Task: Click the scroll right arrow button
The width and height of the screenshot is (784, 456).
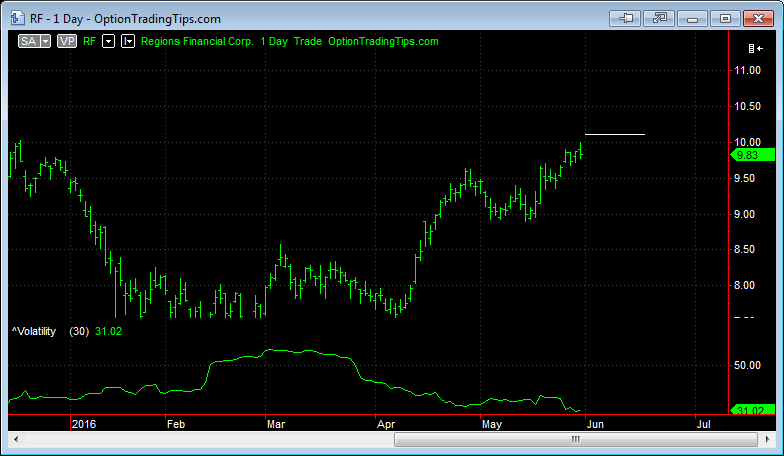Action: 768,440
